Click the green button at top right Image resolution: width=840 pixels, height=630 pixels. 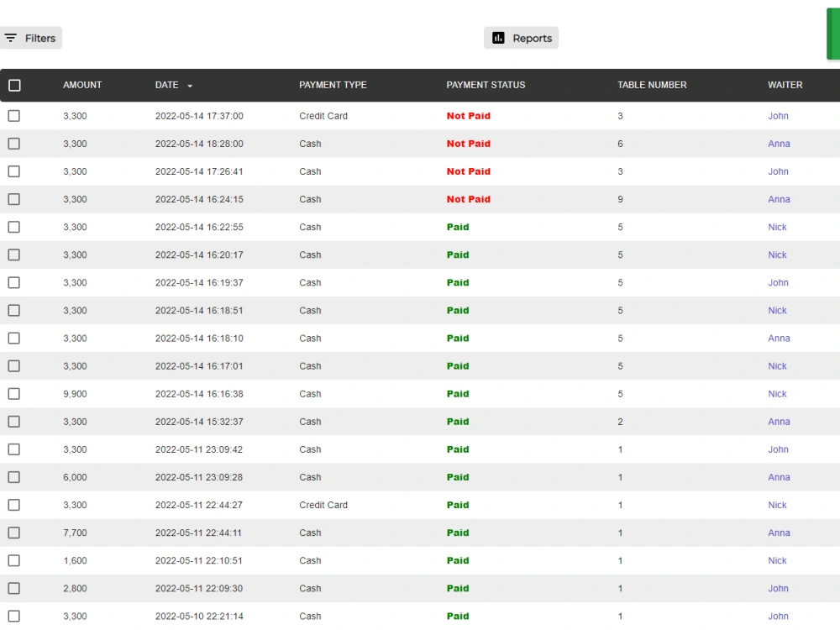point(833,34)
